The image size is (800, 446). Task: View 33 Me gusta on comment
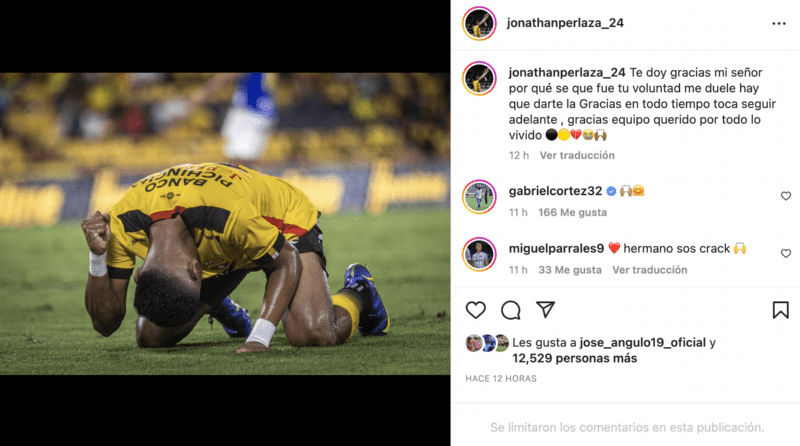coord(570,270)
